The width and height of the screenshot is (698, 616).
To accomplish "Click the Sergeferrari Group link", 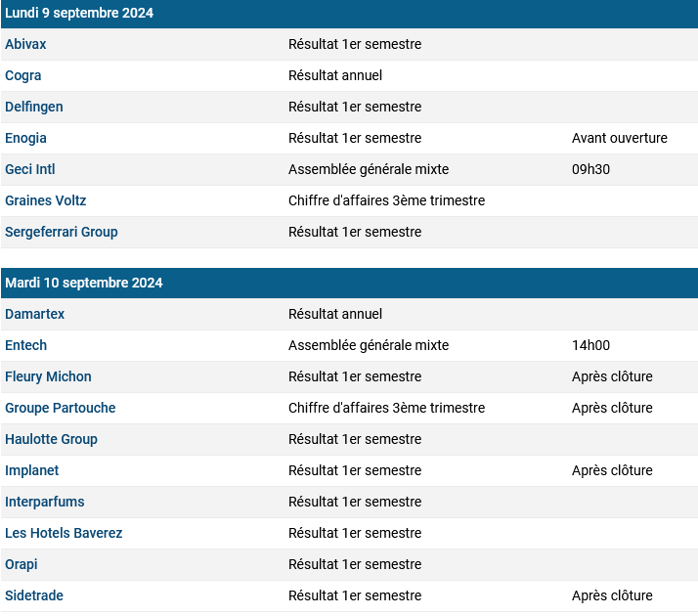I will click(x=62, y=232).
